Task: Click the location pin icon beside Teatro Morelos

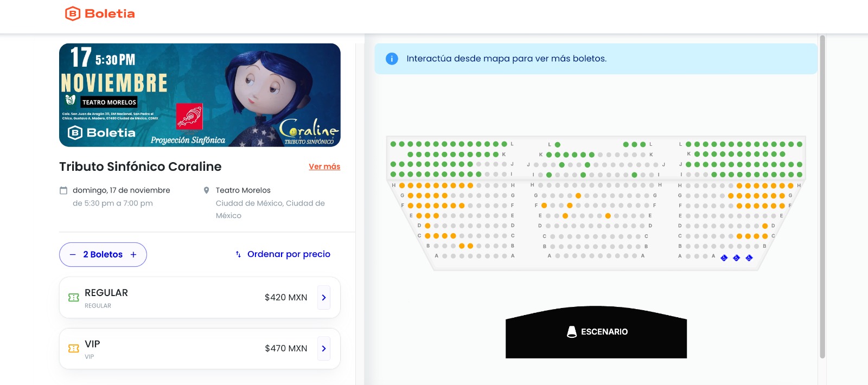Action: (x=206, y=190)
